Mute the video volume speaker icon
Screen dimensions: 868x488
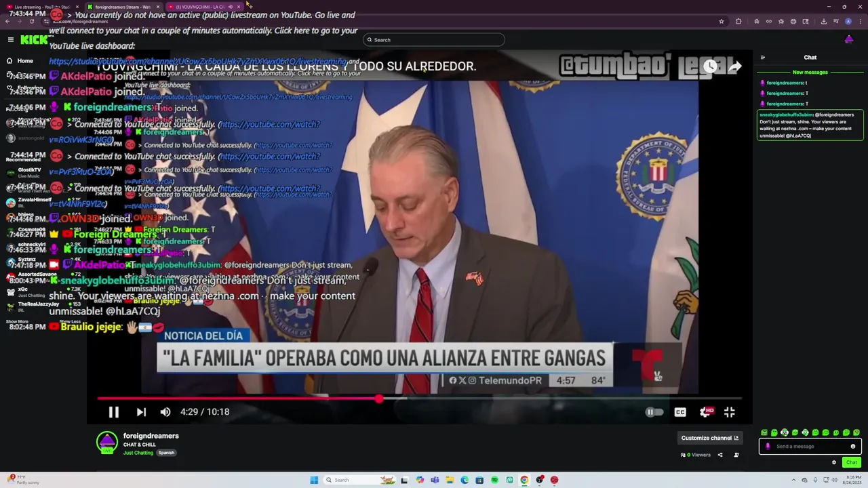click(x=165, y=412)
